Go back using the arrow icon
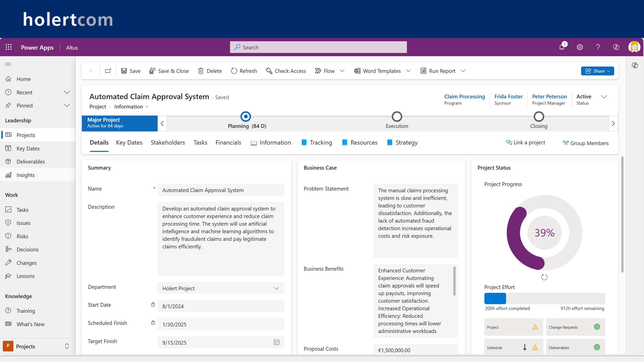 [x=92, y=71]
